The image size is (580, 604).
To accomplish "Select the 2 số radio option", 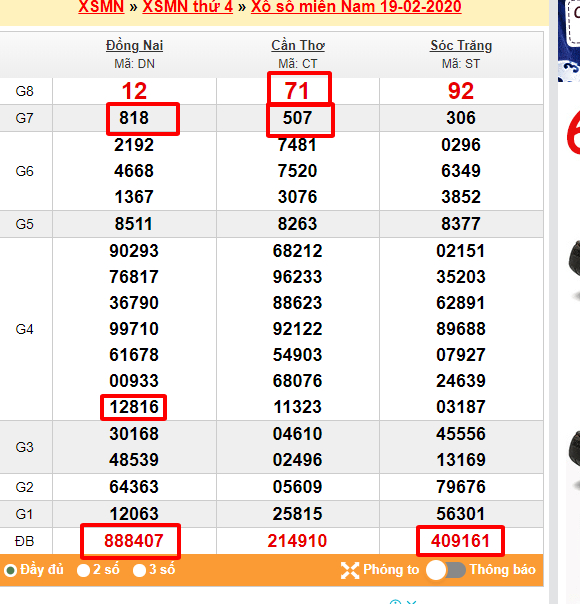I will pyautogui.click(x=83, y=570).
